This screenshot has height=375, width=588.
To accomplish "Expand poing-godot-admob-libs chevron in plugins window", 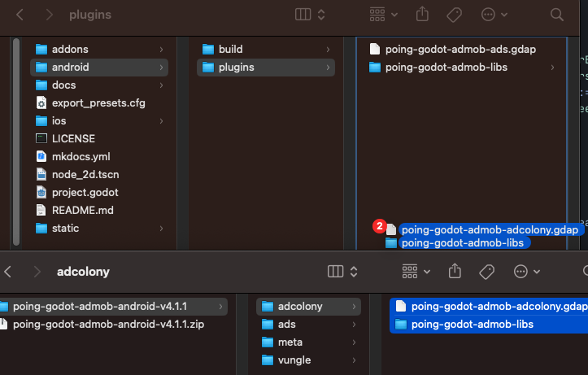I will [552, 68].
